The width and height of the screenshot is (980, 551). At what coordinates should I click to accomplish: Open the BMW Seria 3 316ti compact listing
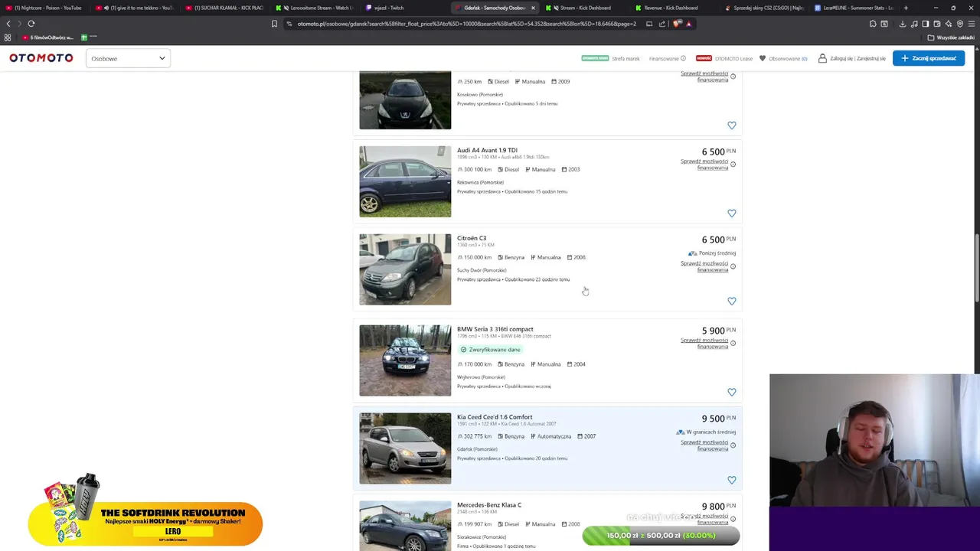495,329
